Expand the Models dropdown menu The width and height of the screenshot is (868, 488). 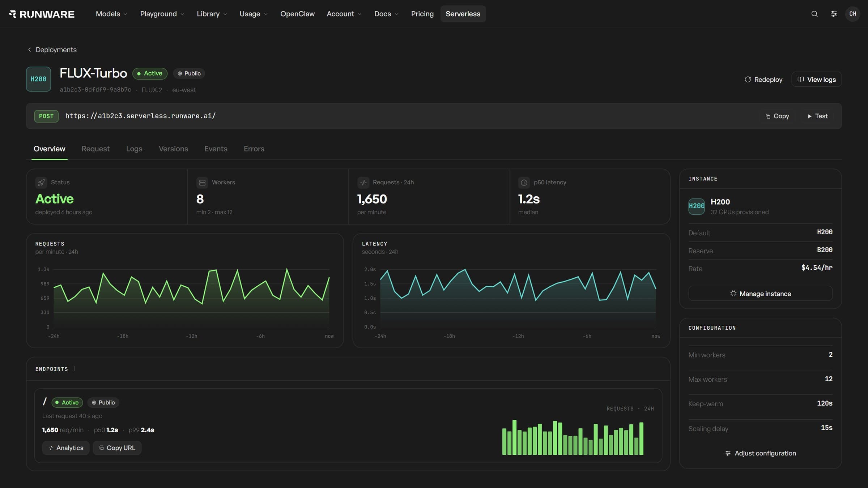coord(111,14)
